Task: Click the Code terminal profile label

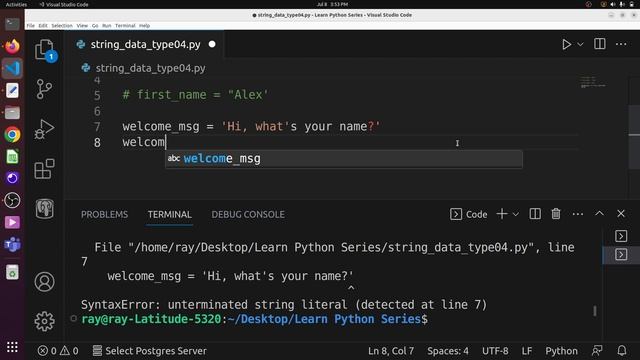Action: [469, 214]
